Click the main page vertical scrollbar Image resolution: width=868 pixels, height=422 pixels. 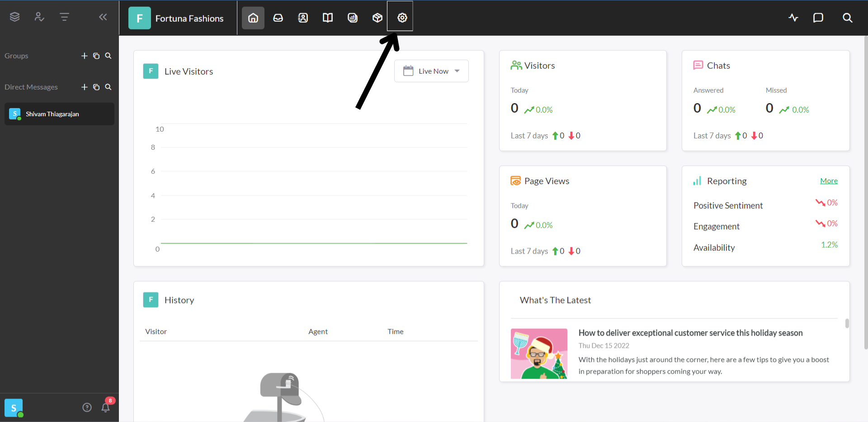tap(865, 192)
